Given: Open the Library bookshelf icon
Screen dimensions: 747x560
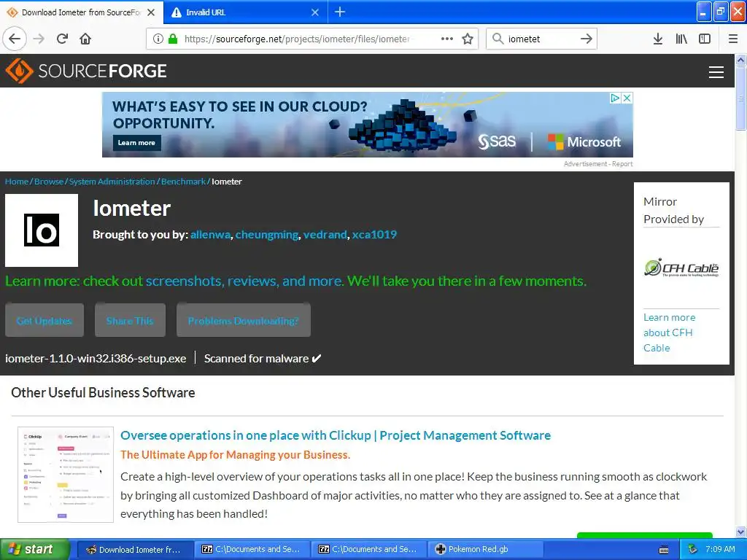Looking at the screenshot, I should coord(681,39).
